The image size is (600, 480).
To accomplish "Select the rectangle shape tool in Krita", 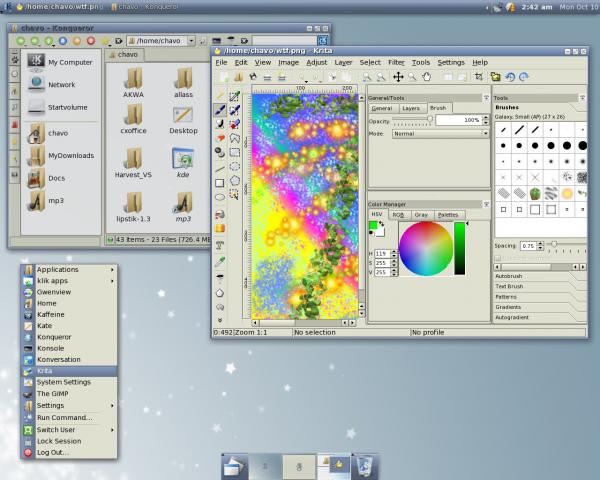I will point(220,183).
